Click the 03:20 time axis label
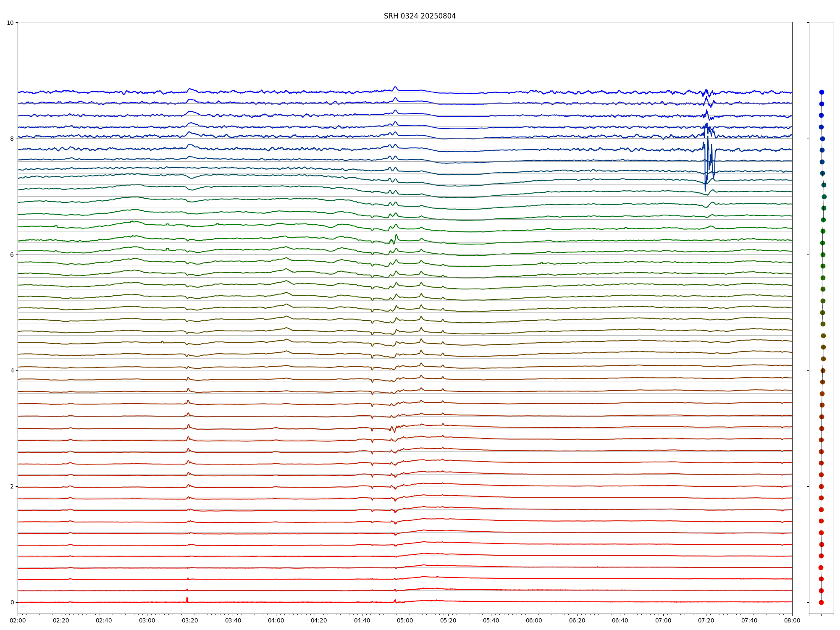 point(190,620)
